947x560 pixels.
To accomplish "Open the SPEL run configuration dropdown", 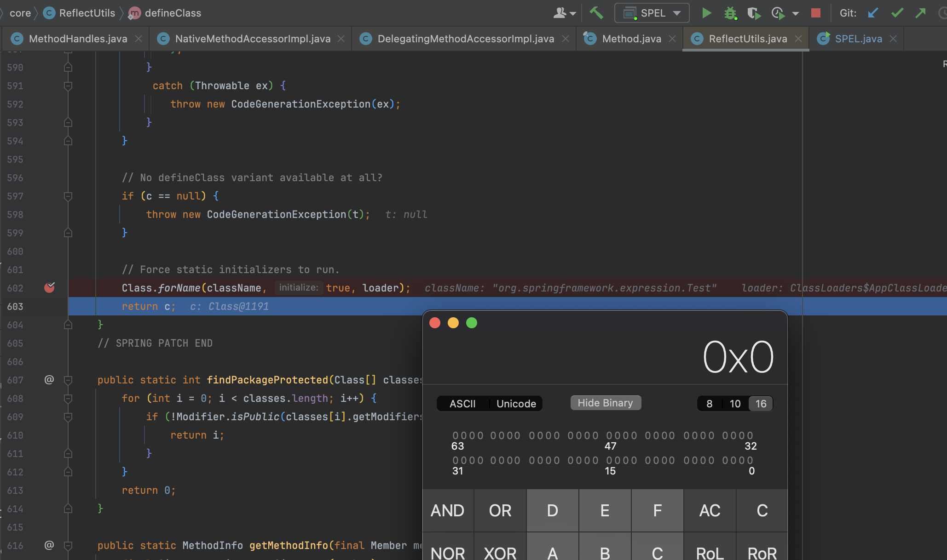I will (652, 13).
